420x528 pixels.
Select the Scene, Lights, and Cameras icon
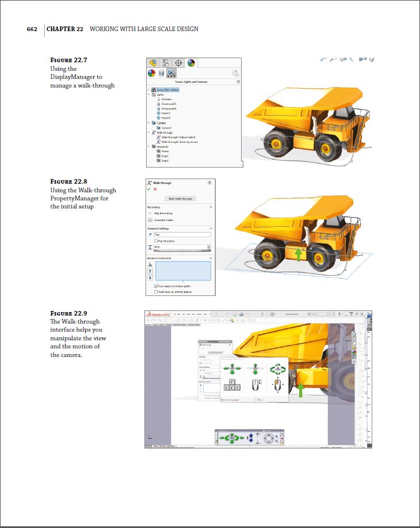click(x=171, y=73)
